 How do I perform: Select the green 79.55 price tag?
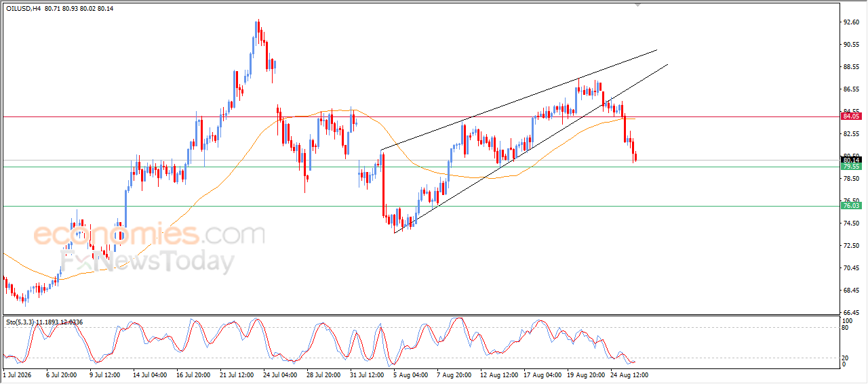pos(851,167)
